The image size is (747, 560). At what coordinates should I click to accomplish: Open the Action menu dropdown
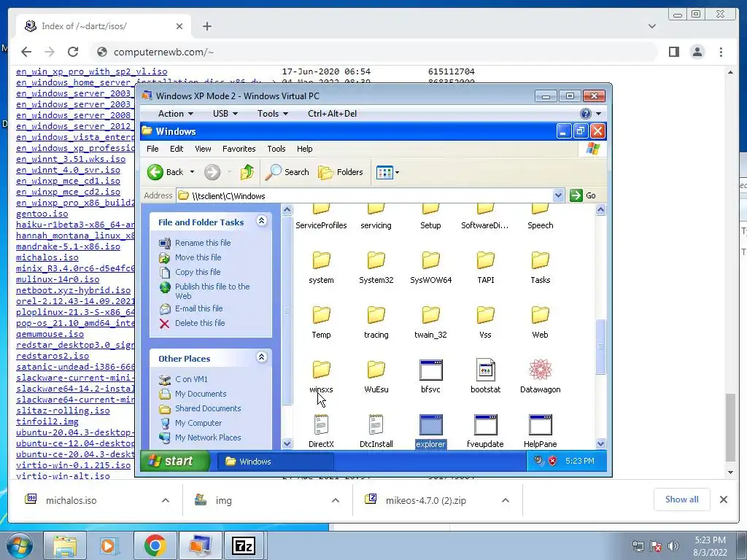point(175,113)
